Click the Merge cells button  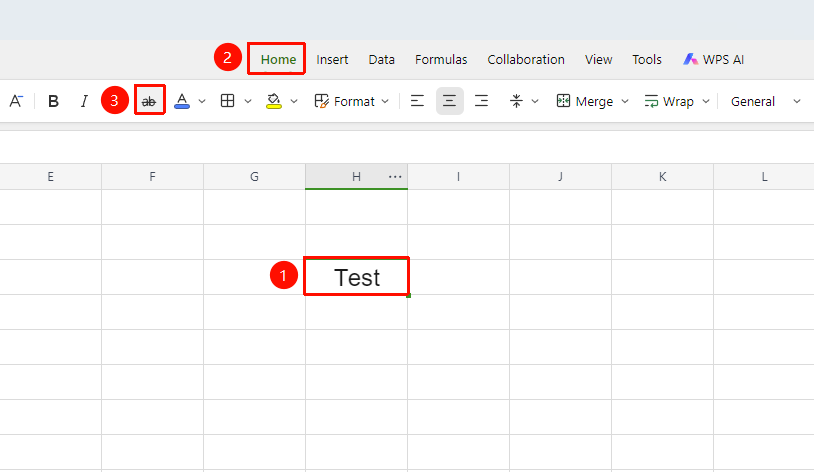585,101
